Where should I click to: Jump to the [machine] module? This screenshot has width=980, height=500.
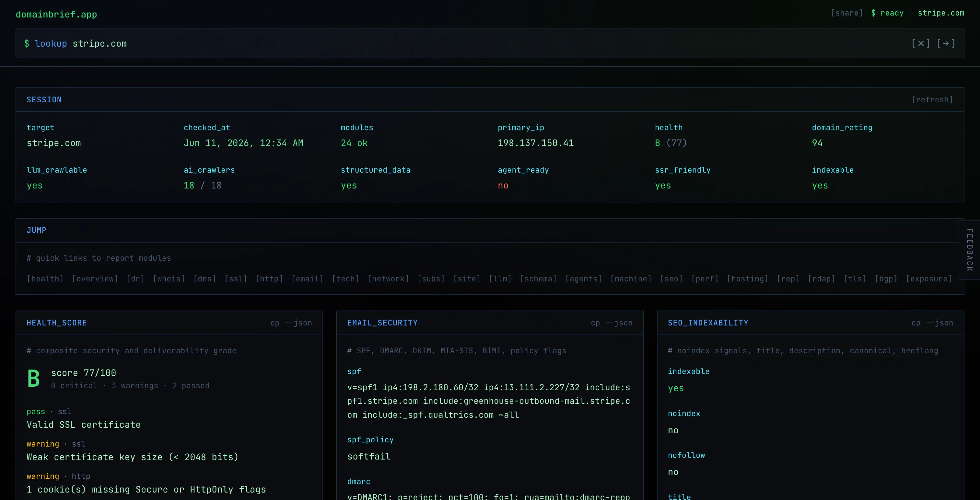(x=631, y=279)
